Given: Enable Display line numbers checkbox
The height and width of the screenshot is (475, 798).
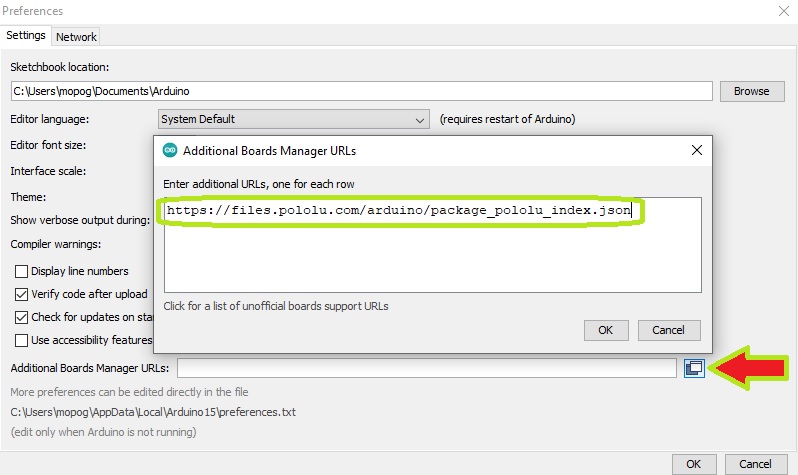Looking at the screenshot, I should tap(21, 271).
